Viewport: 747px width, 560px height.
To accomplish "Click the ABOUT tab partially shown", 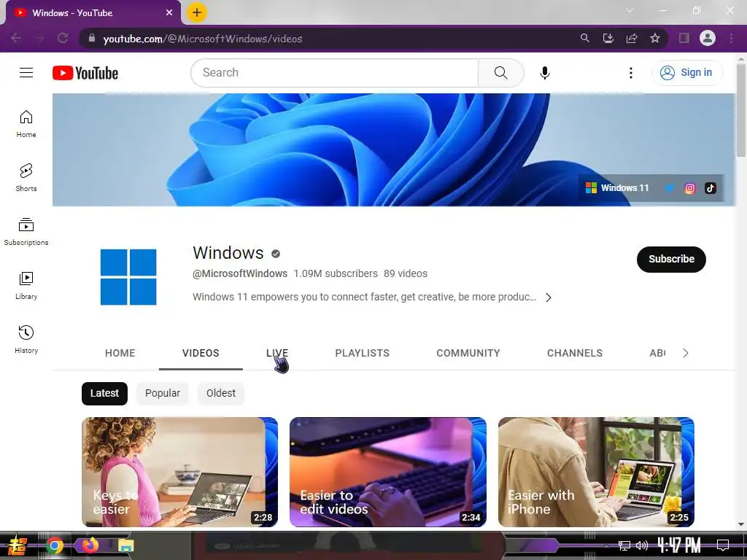I will coord(657,353).
